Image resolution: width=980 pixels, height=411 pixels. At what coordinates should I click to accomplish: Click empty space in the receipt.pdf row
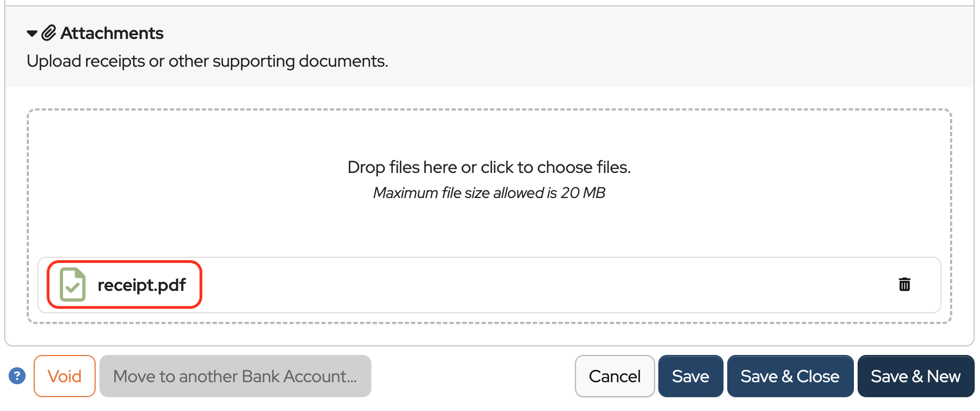[x=534, y=285]
